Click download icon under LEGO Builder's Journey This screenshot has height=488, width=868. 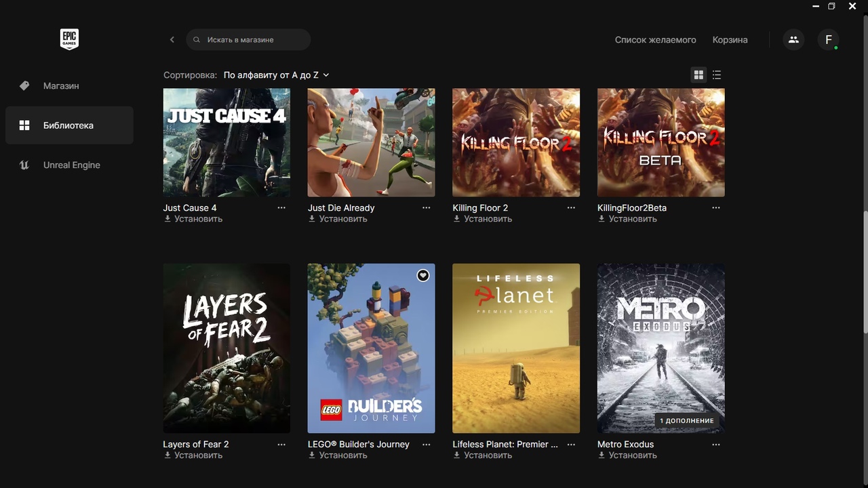coord(312,455)
